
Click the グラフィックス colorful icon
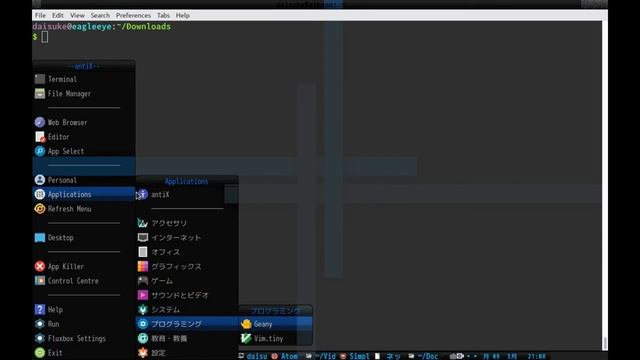click(142, 266)
